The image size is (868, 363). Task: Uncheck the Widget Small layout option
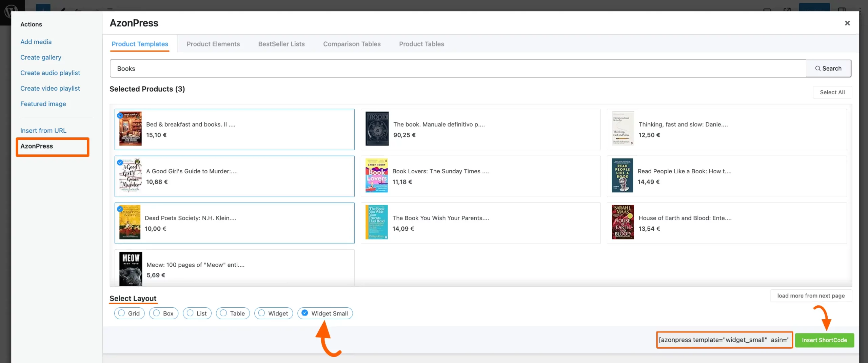click(304, 313)
